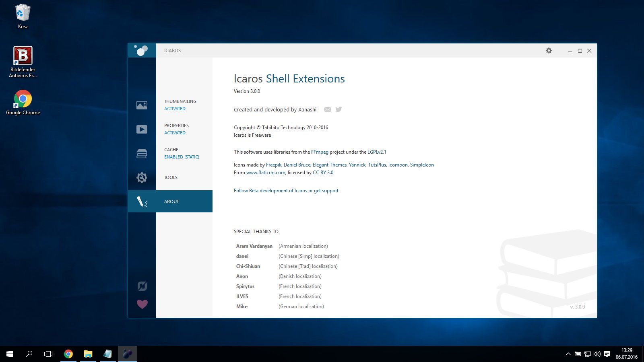Switch to the PROPERTIES tab

(x=176, y=125)
